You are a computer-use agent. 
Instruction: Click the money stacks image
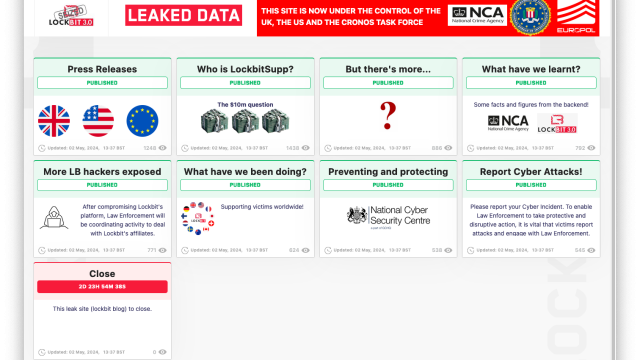tap(245, 121)
